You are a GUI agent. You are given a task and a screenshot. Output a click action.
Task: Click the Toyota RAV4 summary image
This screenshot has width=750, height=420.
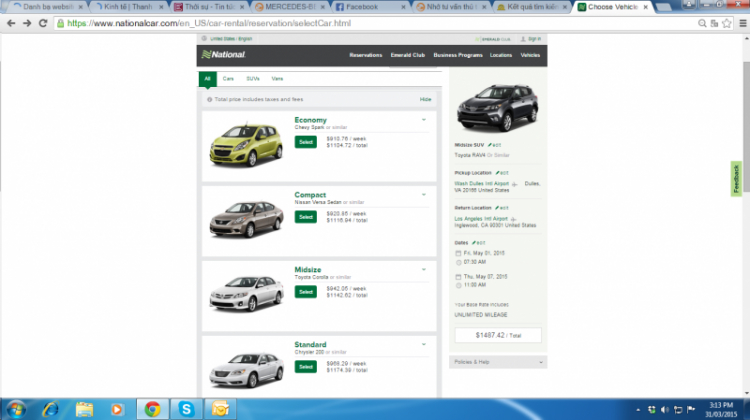[x=497, y=108]
